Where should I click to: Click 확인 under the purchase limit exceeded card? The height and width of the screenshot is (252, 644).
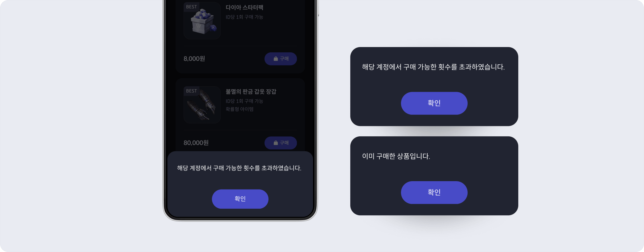434,103
